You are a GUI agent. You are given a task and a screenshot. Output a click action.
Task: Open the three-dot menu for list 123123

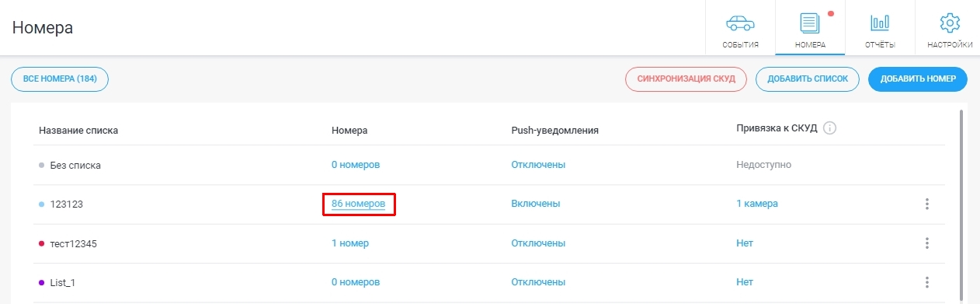point(926,204)
